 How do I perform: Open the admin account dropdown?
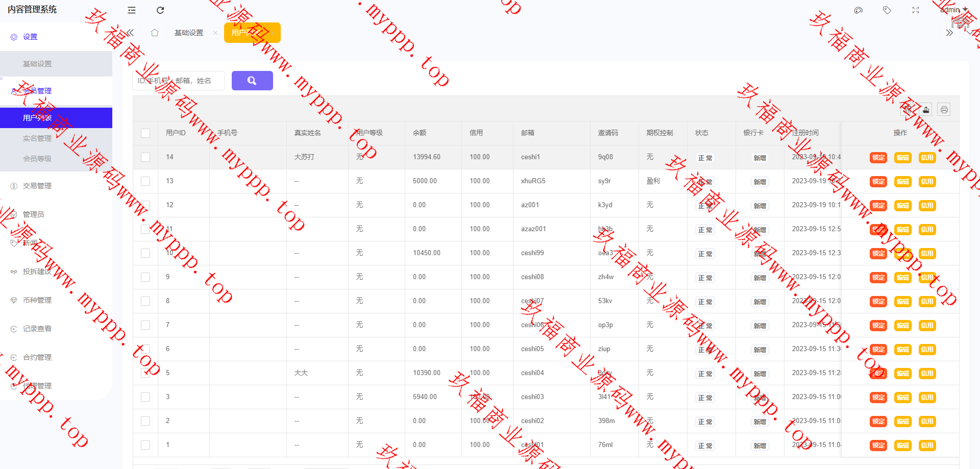(x=953, y=10)
